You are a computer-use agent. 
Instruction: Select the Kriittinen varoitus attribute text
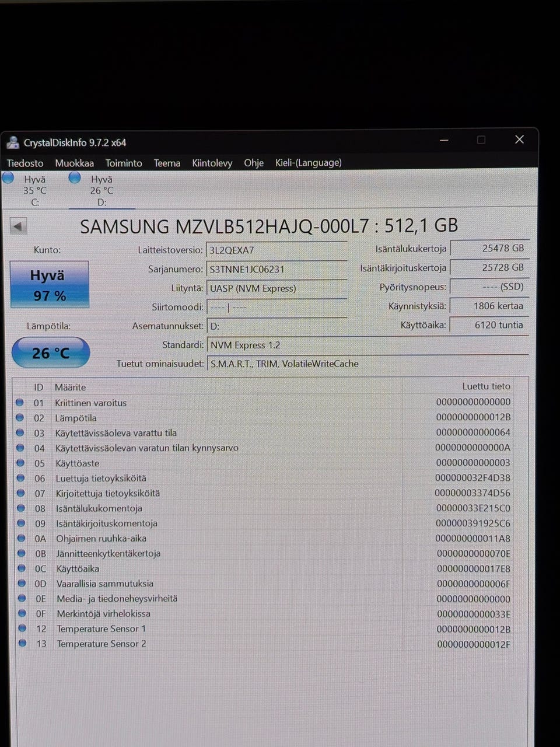click(x=90, y=403)
